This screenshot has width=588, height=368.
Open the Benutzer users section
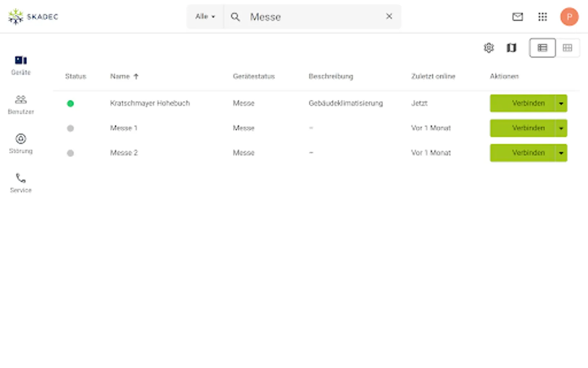coord(21,105)
